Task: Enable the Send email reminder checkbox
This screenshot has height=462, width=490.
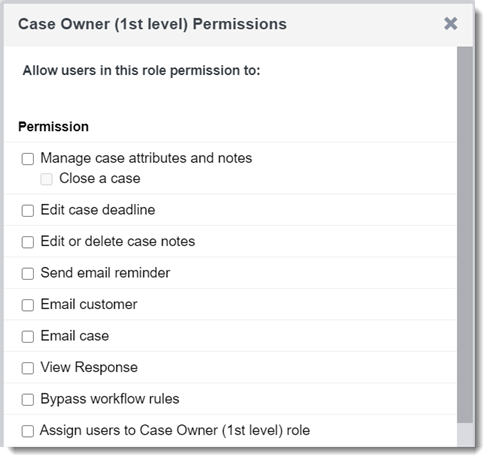Action: [28, 274]
